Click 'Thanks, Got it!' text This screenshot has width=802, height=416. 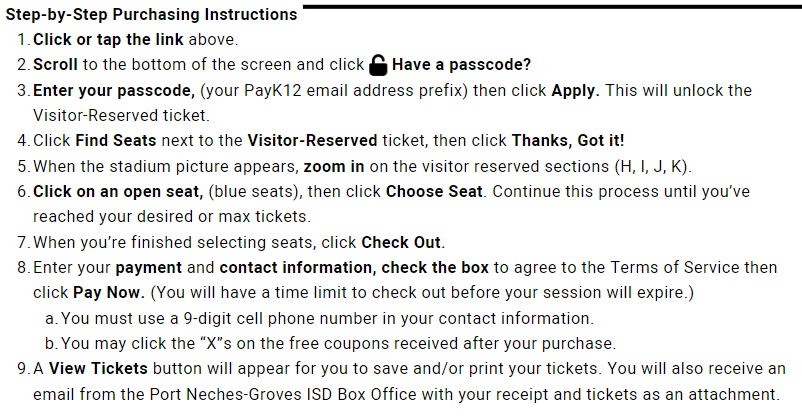point(568,141)
